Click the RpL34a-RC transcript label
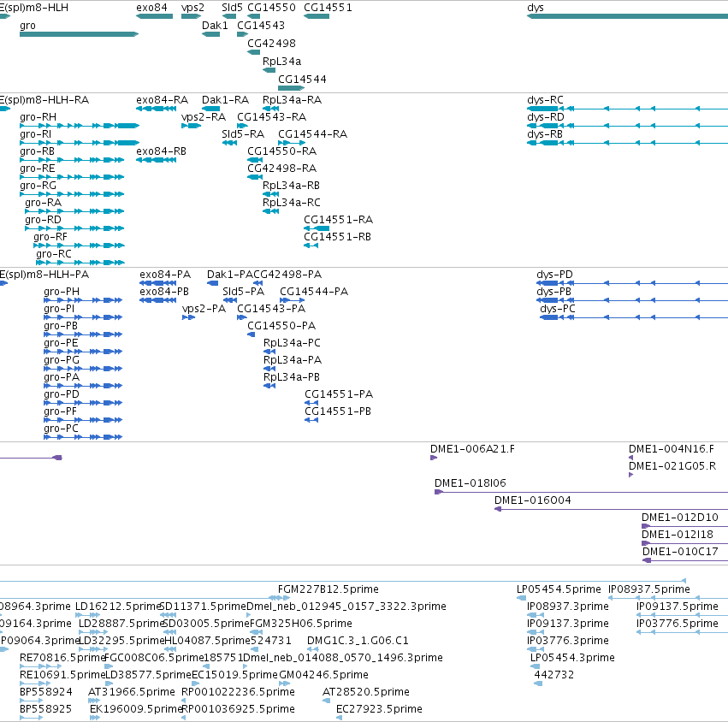The width and height of the screenshot is (728, 722). [x=292, y=203]
